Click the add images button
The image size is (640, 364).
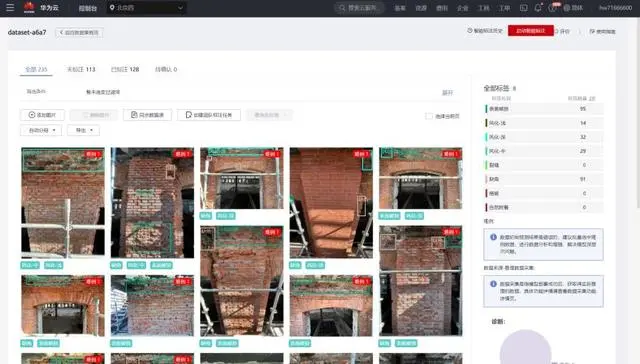[x=42, y=115]
